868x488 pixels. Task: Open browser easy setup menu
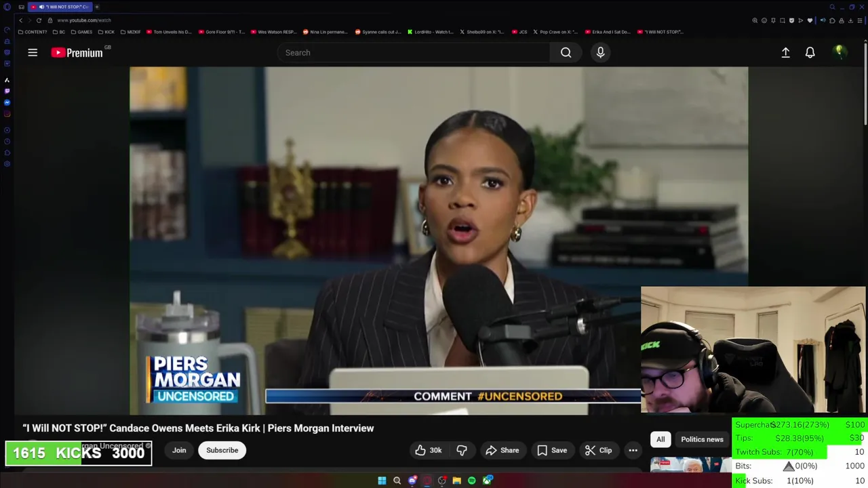pos(860,20)
